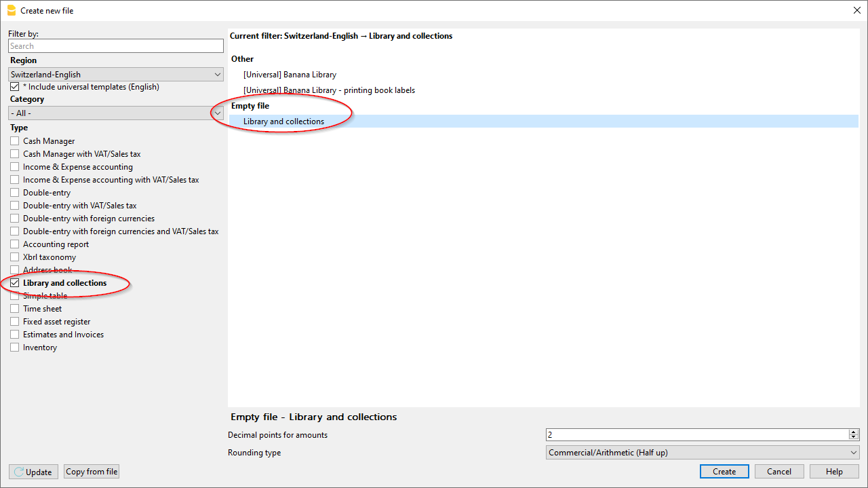The width and height of the screenshot is (868, 488).
Task: Click the Copy from file button
Action: 92,472
